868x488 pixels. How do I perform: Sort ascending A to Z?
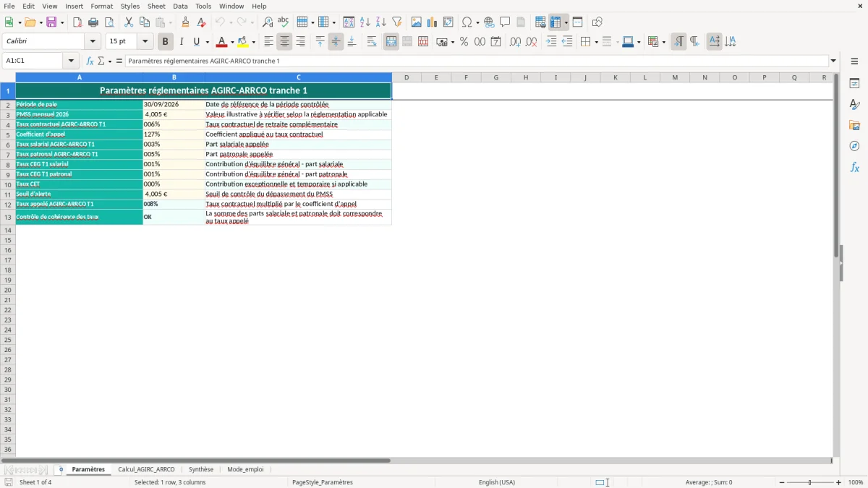[x=365, y=22]
